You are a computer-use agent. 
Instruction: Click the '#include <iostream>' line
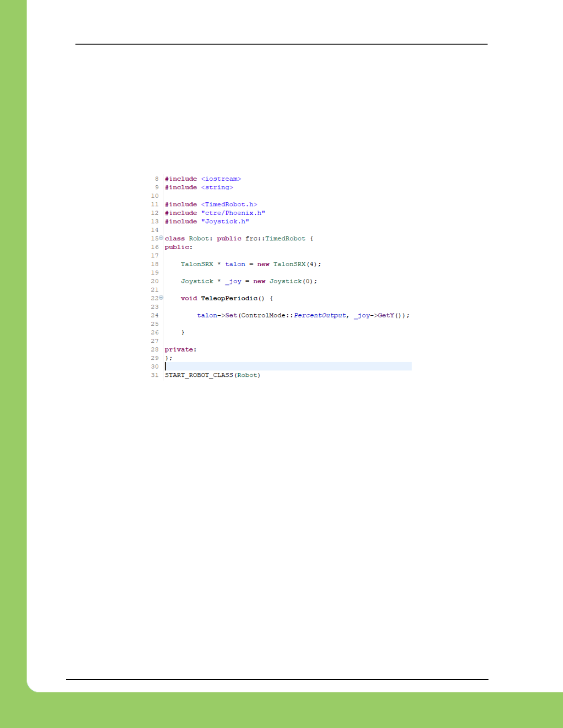203,179
